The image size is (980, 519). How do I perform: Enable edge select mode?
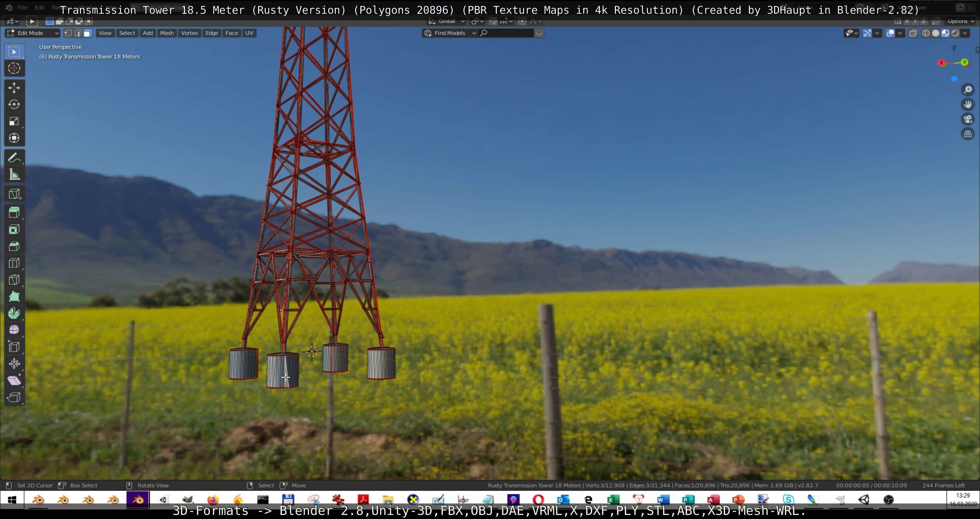(78, 33)
